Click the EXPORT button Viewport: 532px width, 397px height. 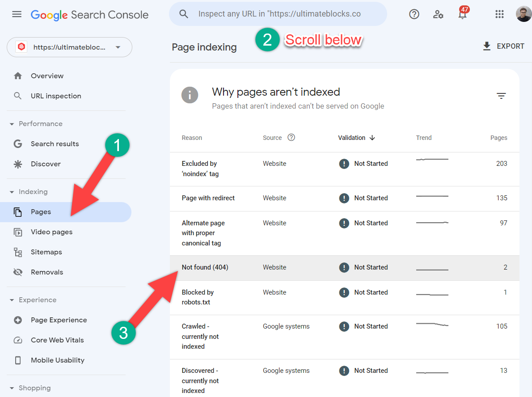coord(503,46)
